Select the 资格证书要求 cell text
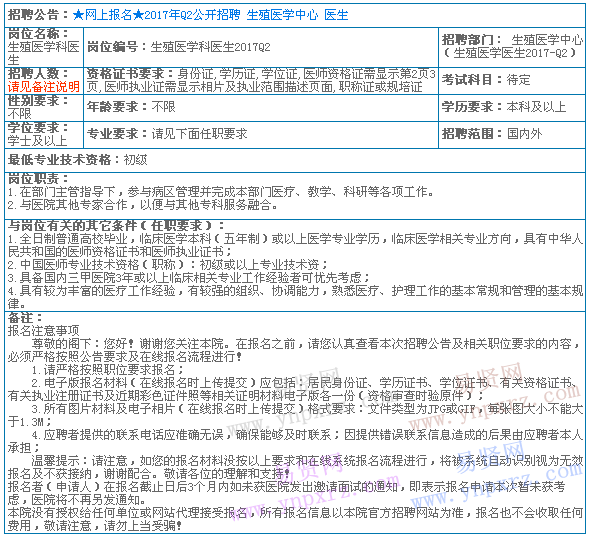 tap(261, 80)
